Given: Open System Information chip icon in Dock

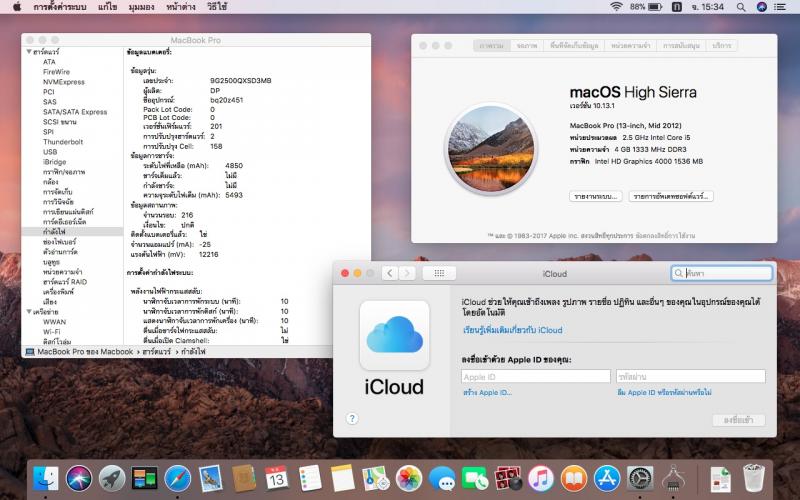Looking at the screenshot, I should (673, 479).
